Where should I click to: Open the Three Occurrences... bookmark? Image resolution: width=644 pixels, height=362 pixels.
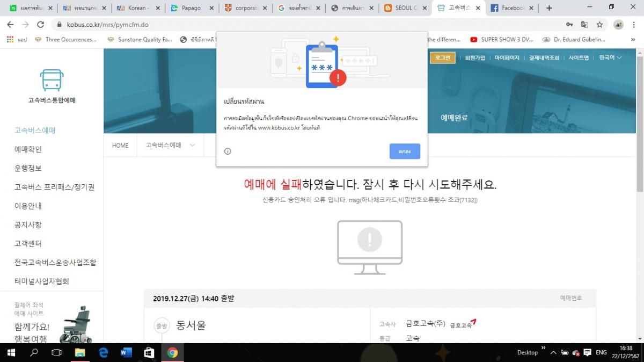(x=65, y=39)
